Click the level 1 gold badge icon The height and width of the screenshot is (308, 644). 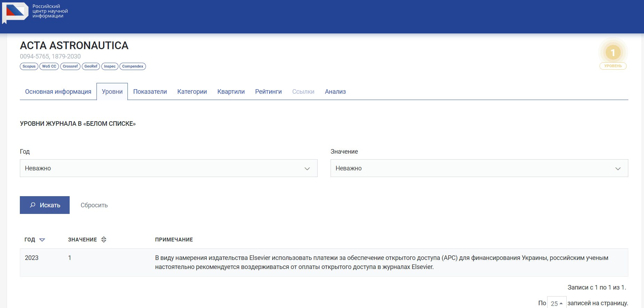pyautogui.click(x=613, y=52)
